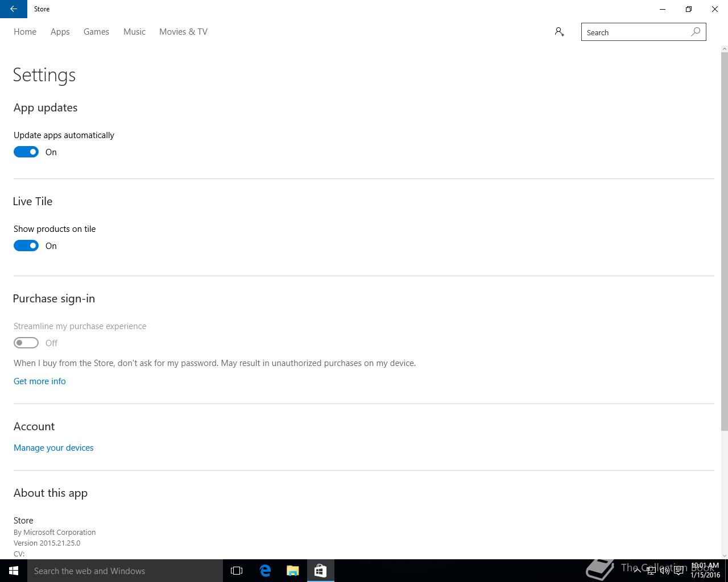This screenshot has height=582, width=728.
Task: Open the network status icon
Action: coord(651,571)
